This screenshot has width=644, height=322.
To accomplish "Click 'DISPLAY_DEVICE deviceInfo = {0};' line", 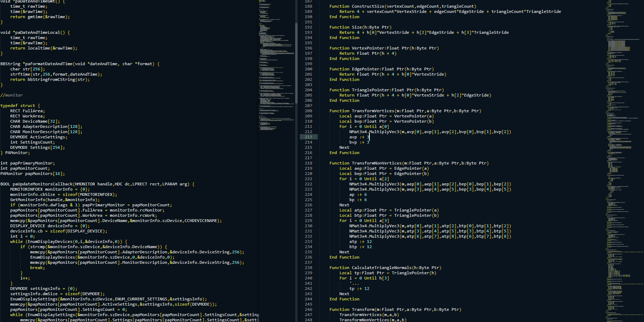I will (50, 226).
